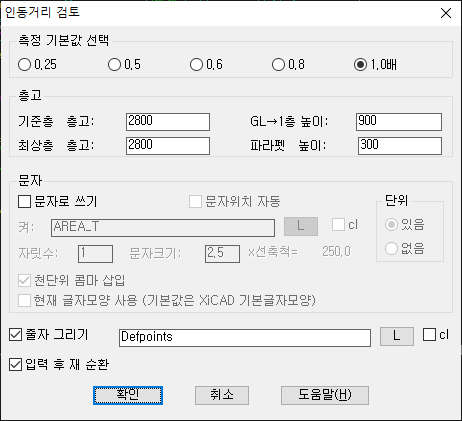Click the 확인 button
The width and height of the screenshot is (462, 421).
[128, 395]
